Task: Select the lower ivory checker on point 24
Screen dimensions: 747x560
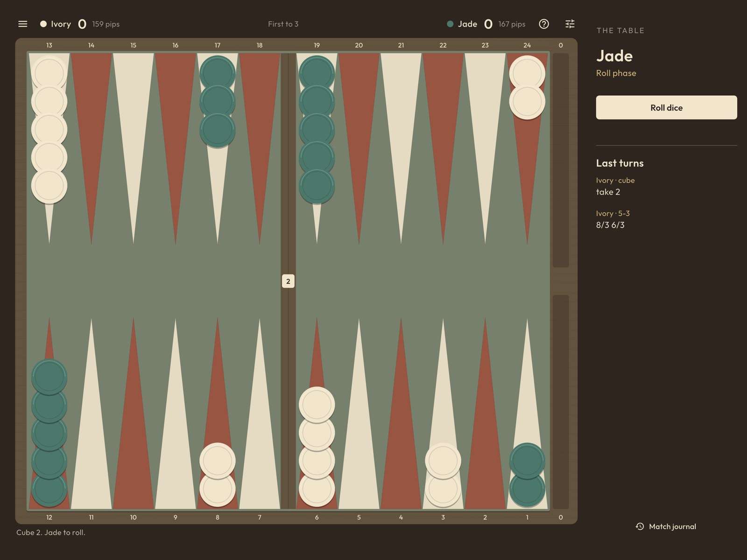Action: click(527, 102)
